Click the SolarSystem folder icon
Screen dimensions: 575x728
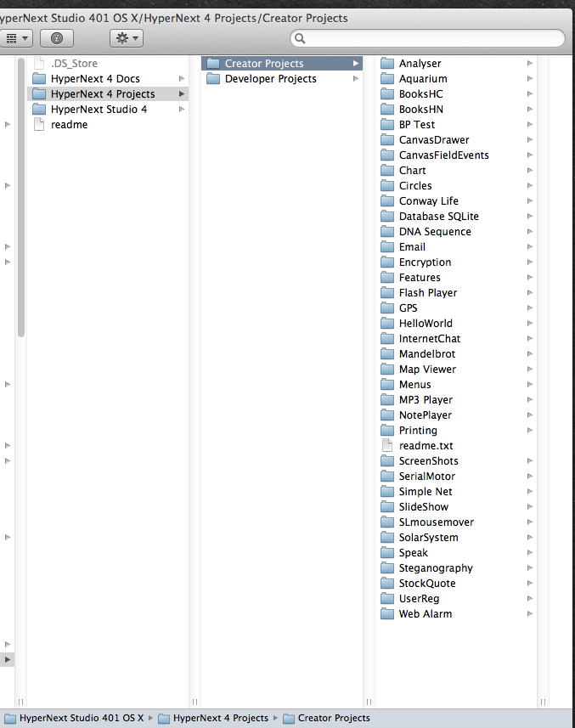[387, 537]
